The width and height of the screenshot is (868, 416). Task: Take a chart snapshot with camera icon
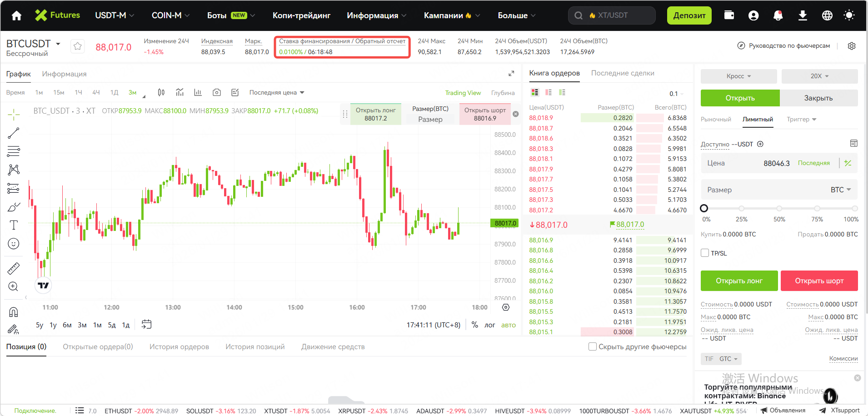(217, 93)
